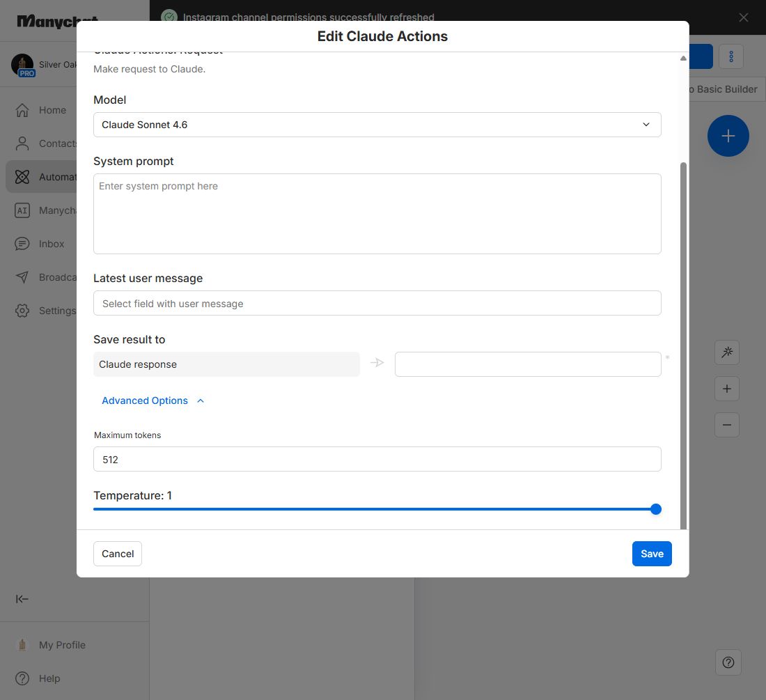Collapse the Advanced Options section
This screenshot has width=766, height=700.
coord(153,400)
